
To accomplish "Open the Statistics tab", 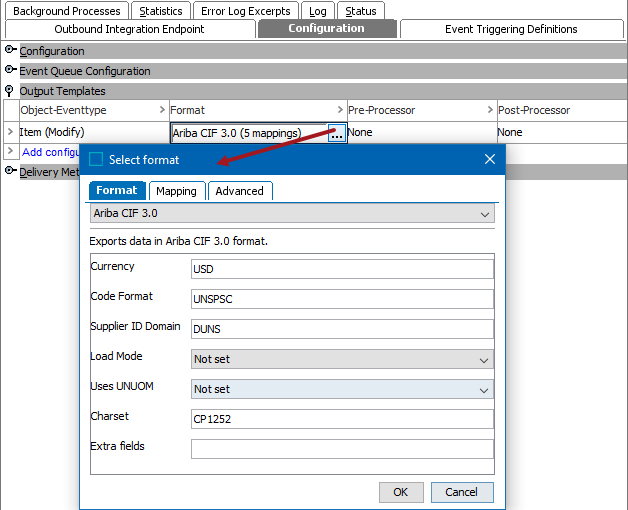I will pos(161,11).
